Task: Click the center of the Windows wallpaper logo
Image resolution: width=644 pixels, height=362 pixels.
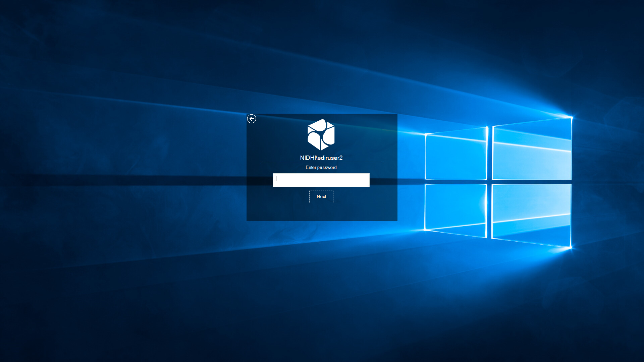Action: pos(489,182)
